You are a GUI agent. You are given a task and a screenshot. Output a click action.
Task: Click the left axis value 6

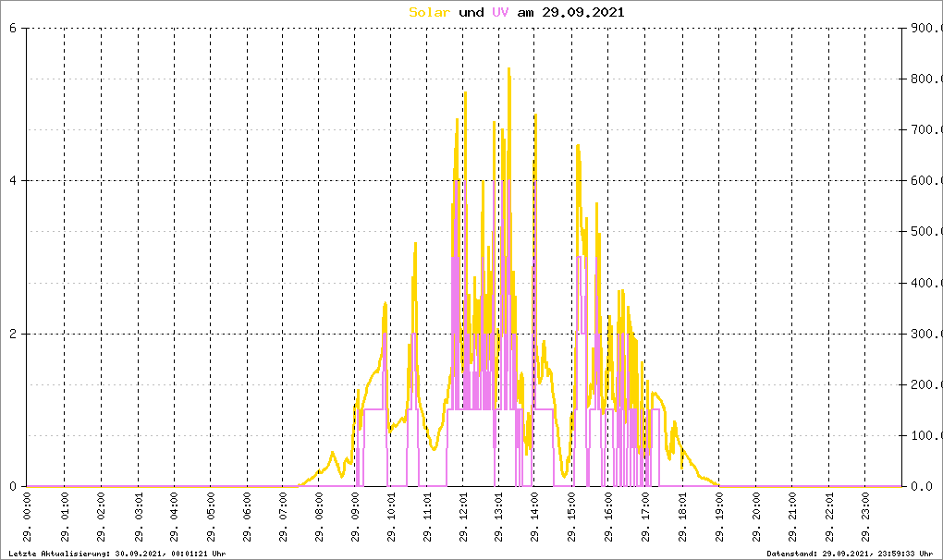pos(12,28)
